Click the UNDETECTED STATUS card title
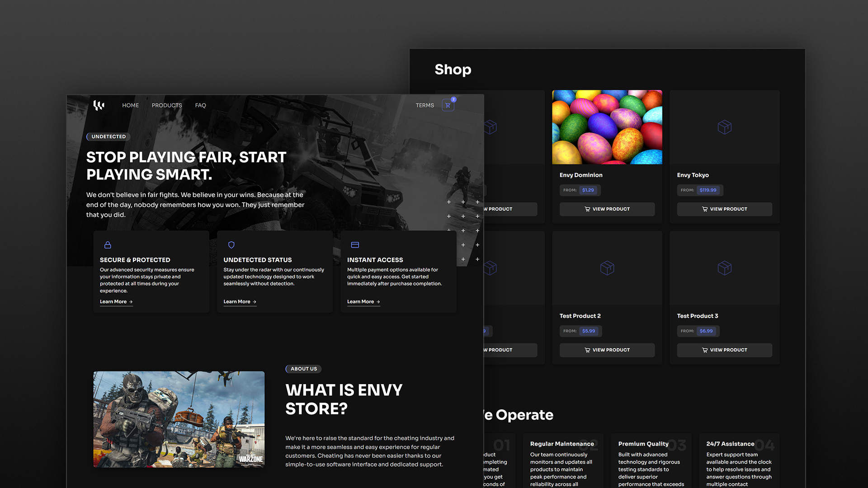This screenshot has height=488, width=868. (x=257, y=260)
